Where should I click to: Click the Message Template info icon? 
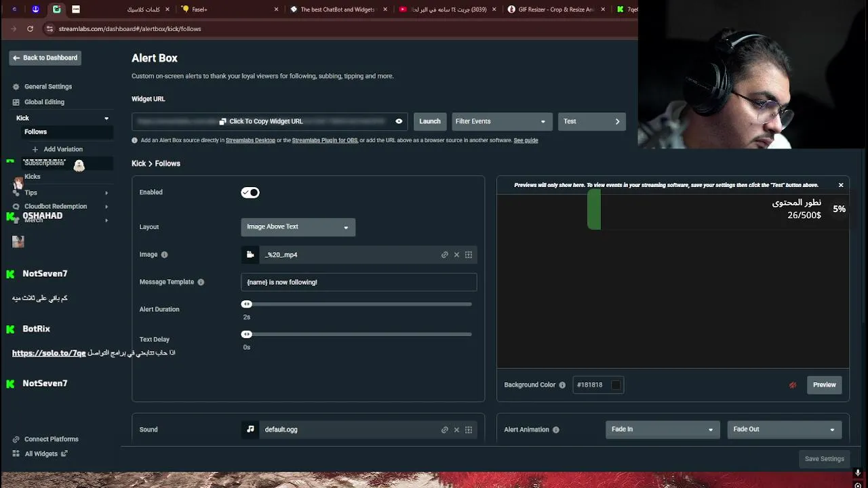(x=201, y=282)
